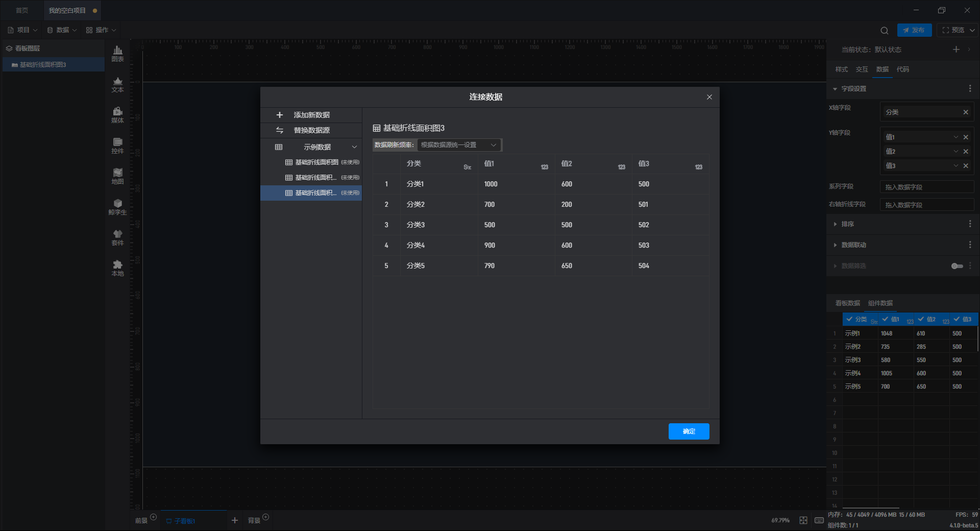Open 排序 more options menu
The image size is (980, 531).
click(970, 224)
